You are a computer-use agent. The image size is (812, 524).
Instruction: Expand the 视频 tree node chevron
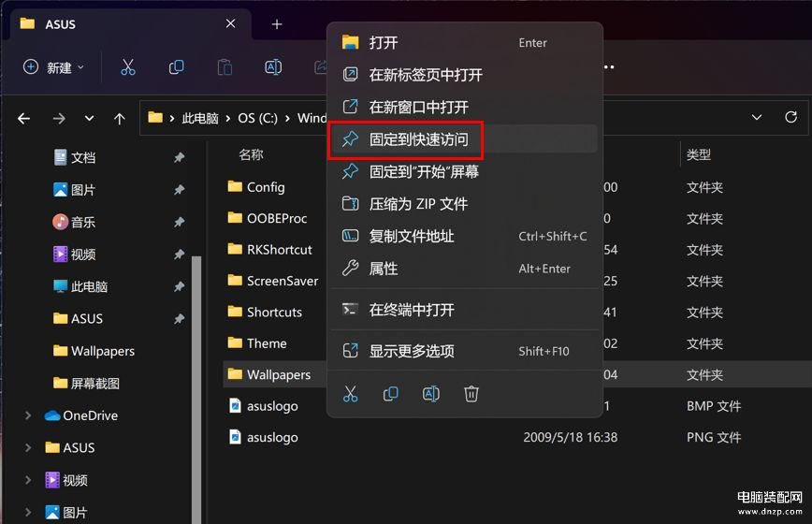tap(28, 480)
